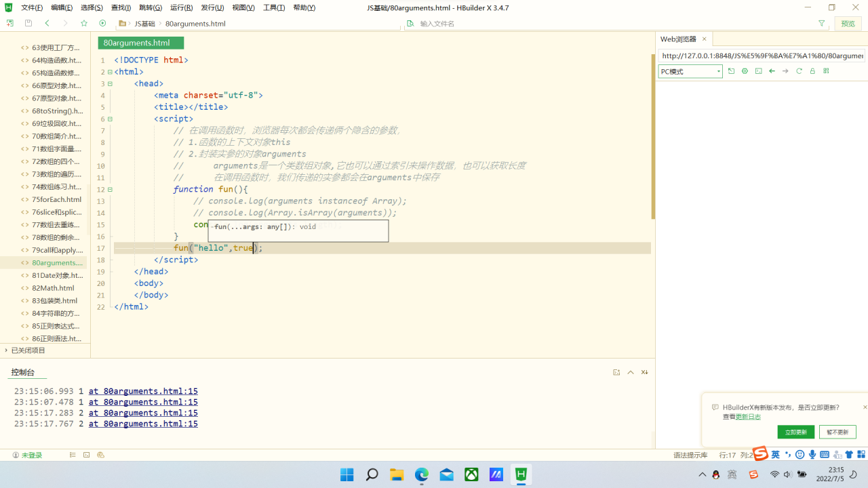
Task: Open the 文件(F) menu
Action: pos(32,7)
